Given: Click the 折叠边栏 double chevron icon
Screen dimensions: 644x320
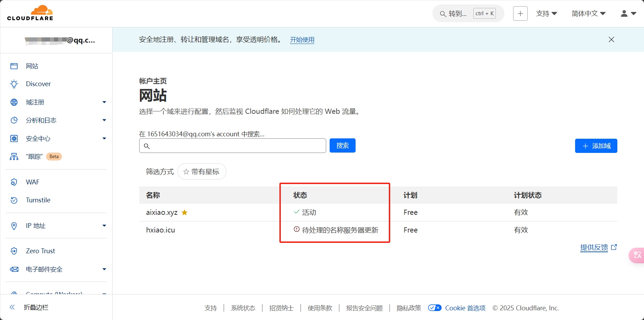Looking at the screenshot, I should click(x=12, y=307).
